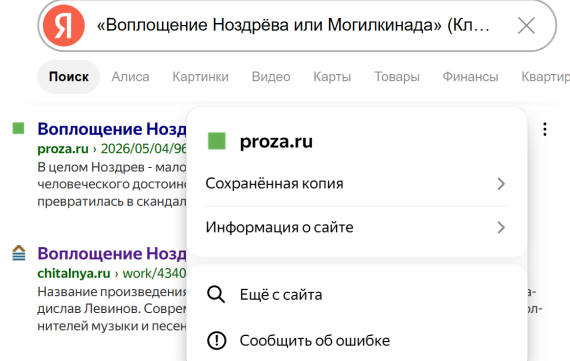
Task: Switch to the Картинки tab
Action: [x=200, y=77]
